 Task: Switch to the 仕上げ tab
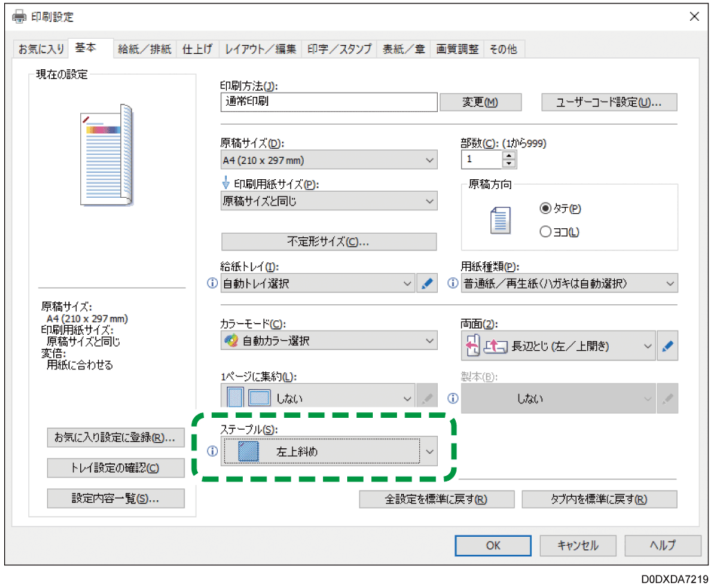tap(197, 48)
